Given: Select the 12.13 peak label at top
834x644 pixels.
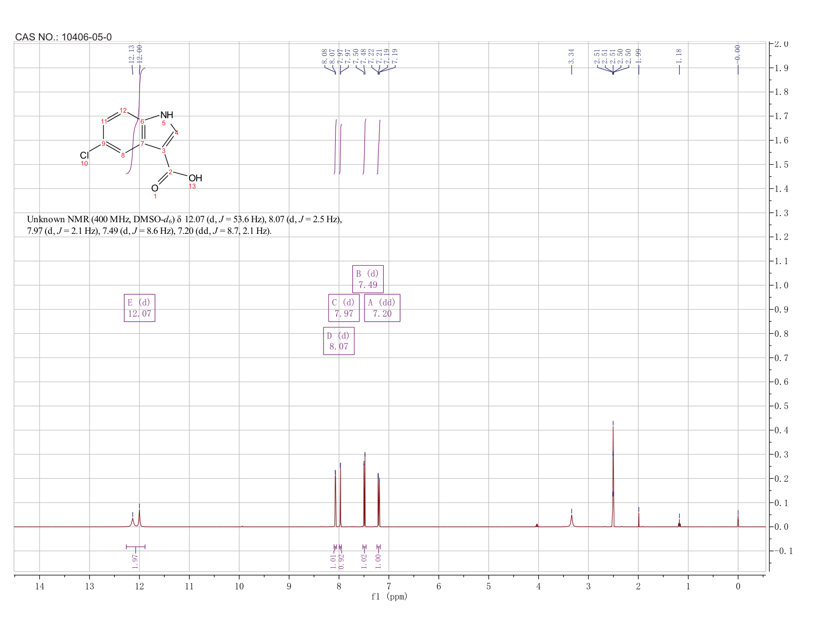Looking at the screenshot, I should pos(131,55).
